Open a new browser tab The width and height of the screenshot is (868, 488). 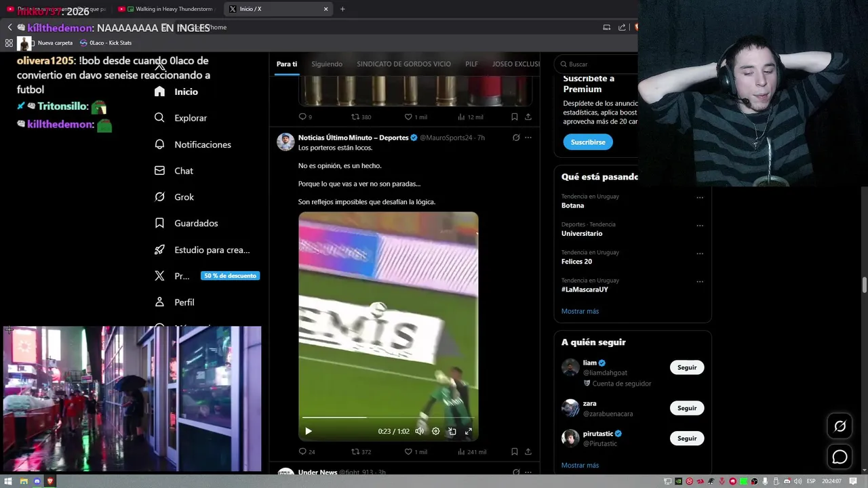(342, 9)
